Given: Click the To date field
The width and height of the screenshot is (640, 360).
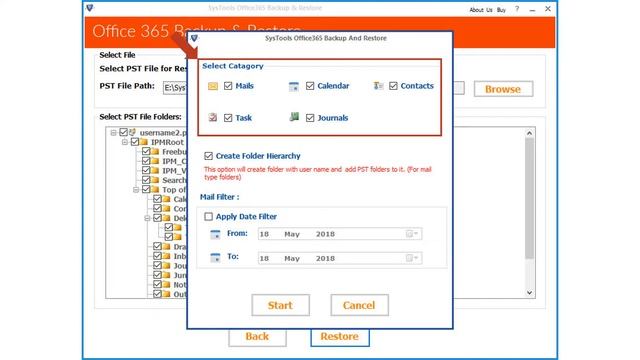Looking at the screenshot, I should tap(340, 258).
